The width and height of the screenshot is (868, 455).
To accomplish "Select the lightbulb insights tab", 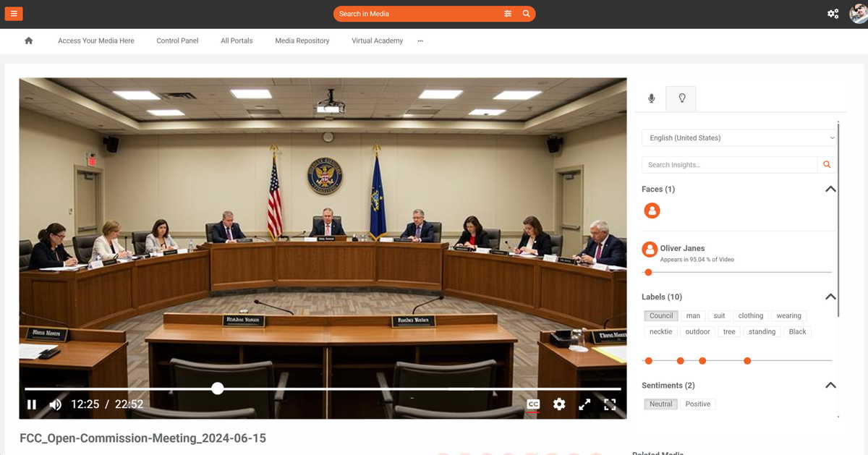I will (681, 98).
